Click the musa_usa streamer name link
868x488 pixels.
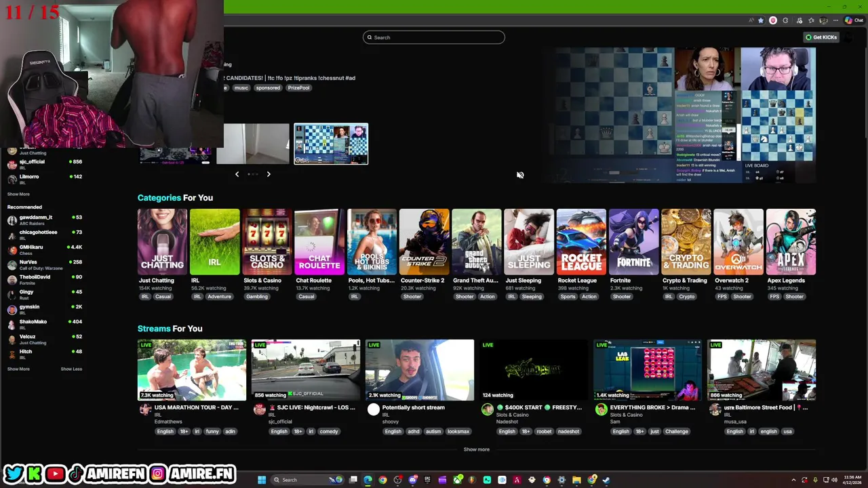tap(735, 422)
